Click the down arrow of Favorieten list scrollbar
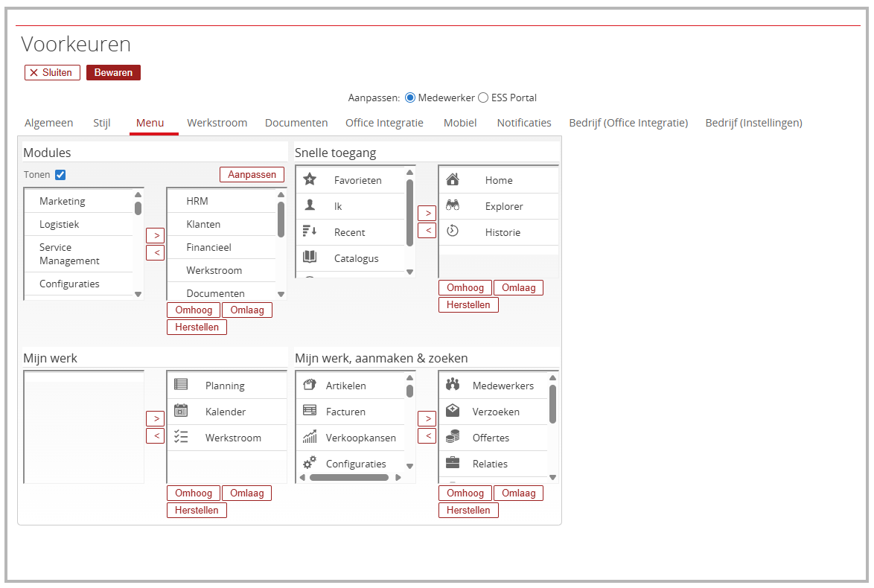 pyautogui.click(x=409, y=272)
